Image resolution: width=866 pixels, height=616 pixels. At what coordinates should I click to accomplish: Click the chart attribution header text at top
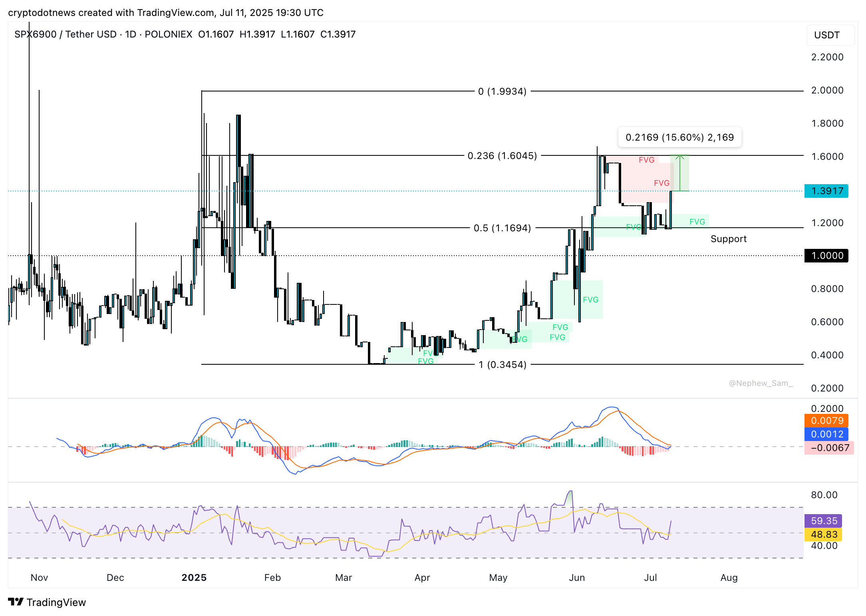tap(166, 13)
